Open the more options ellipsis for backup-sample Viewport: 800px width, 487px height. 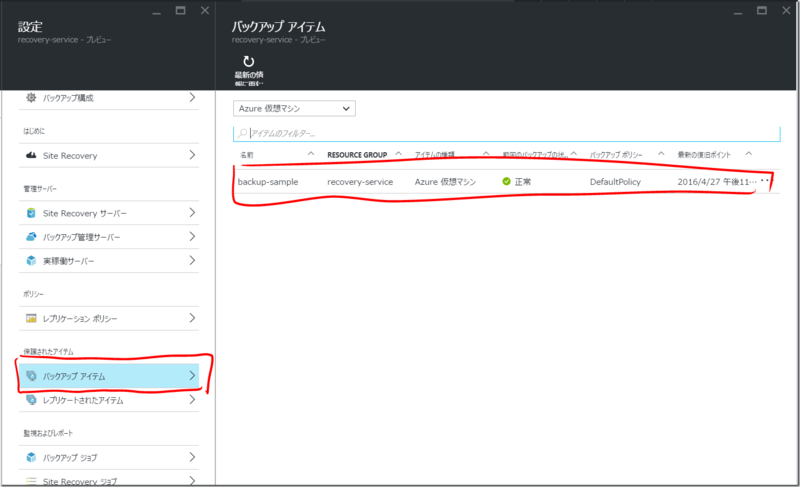[x=765, y=181]
